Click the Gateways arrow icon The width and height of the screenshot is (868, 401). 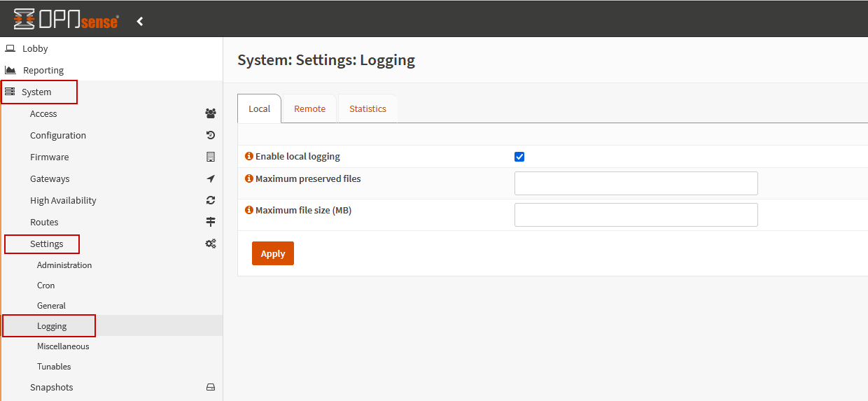210,178
